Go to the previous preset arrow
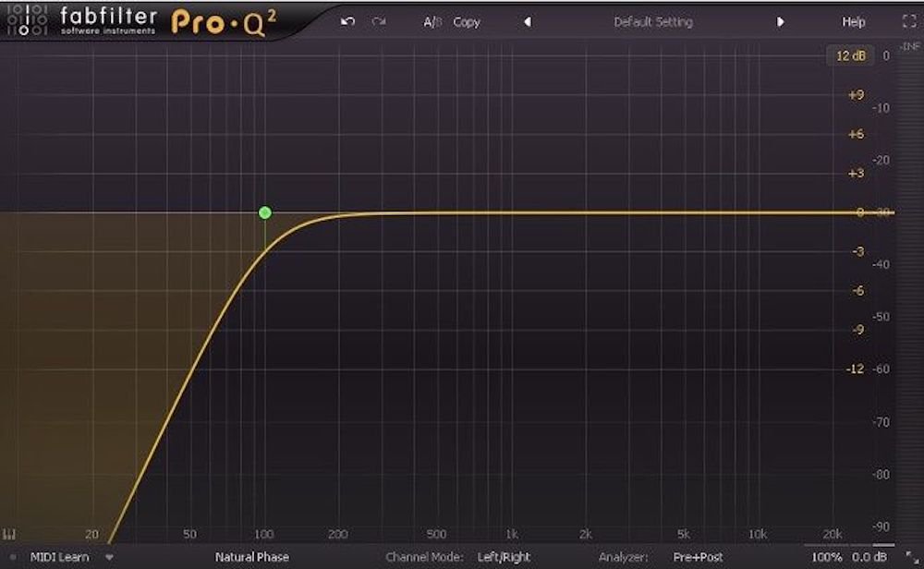The width and height of the screenshot is (924, 569). tap(528, 21)
